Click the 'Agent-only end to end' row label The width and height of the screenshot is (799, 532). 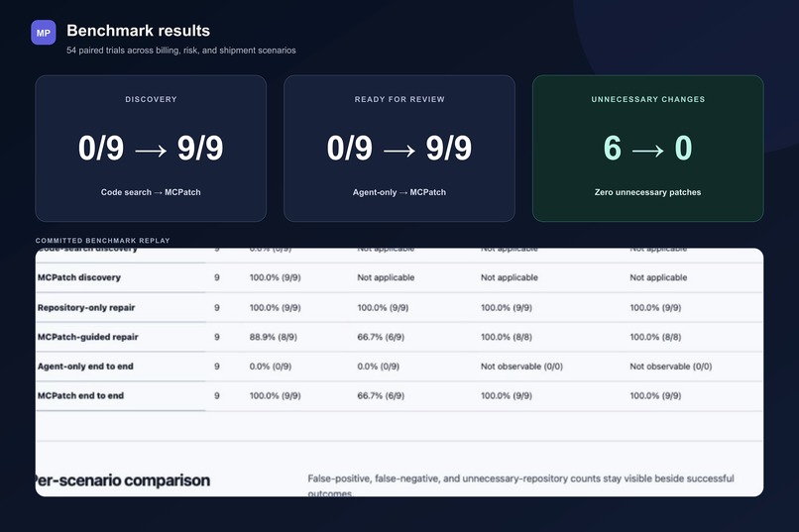point(85,366)
